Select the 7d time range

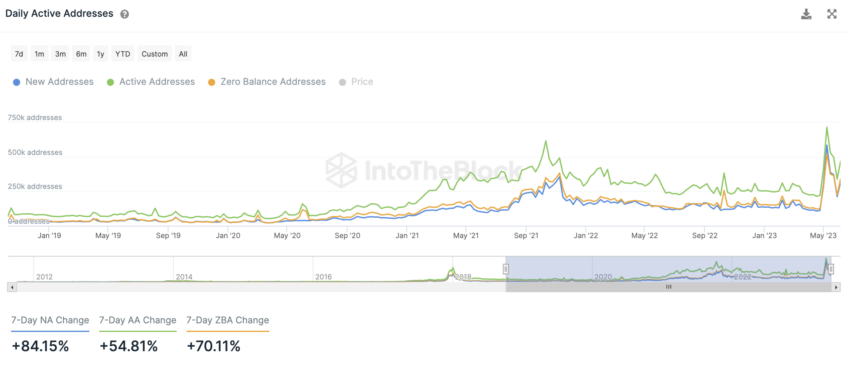tap(19, 54)
